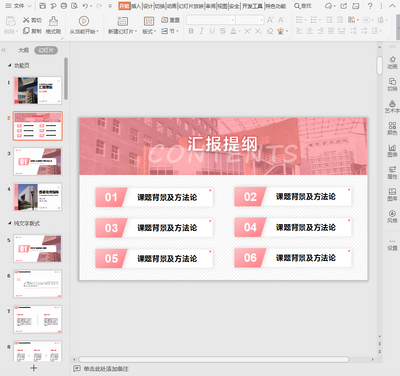Collapse the slide panel with double chevron
Viewport: 400px width, 376px height.
point(4,50)
